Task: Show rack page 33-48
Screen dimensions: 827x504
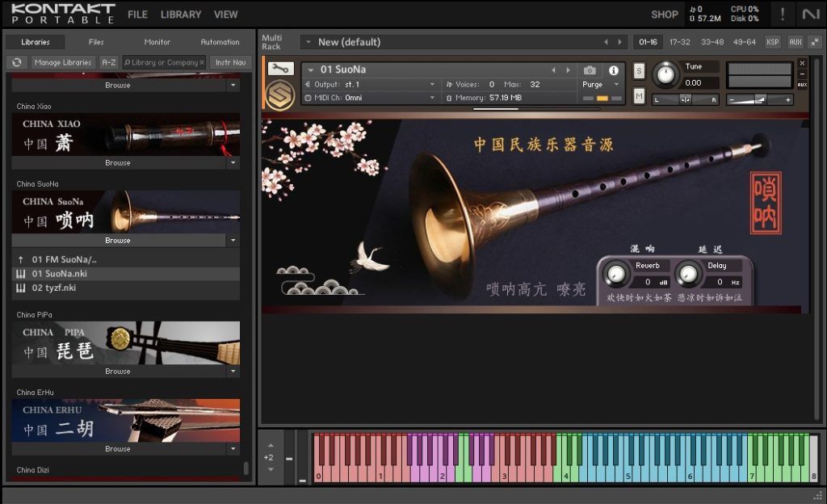Action: click(x=712, y=42)
